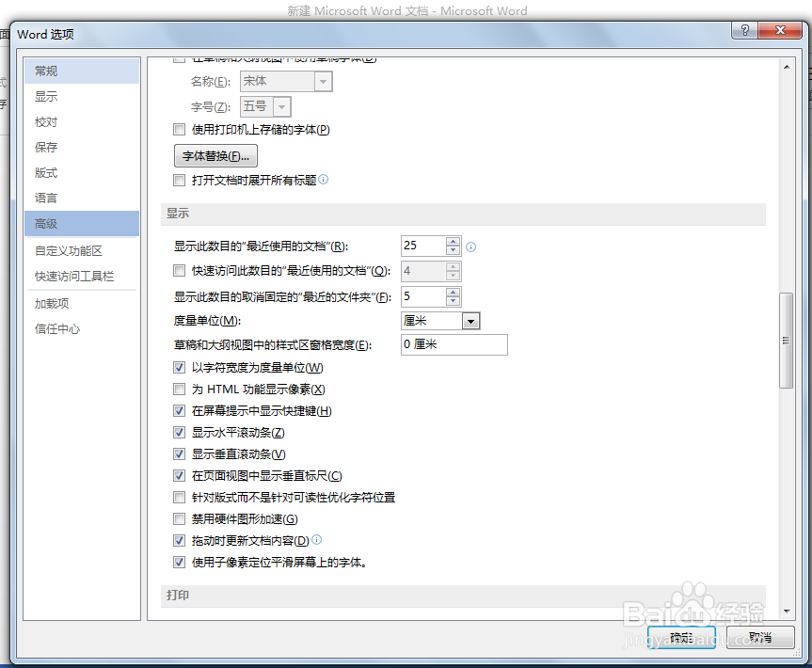Viewport: 812px width, 668px height.
Task: Click the help question mark button
Action: 744,30
